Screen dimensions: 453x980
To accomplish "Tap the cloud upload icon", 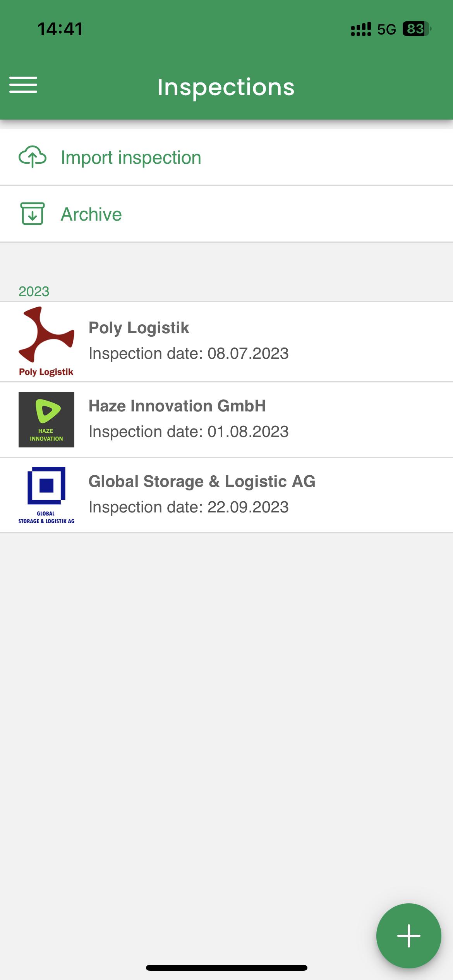I will pyautogui.click(x=33, y=157).
